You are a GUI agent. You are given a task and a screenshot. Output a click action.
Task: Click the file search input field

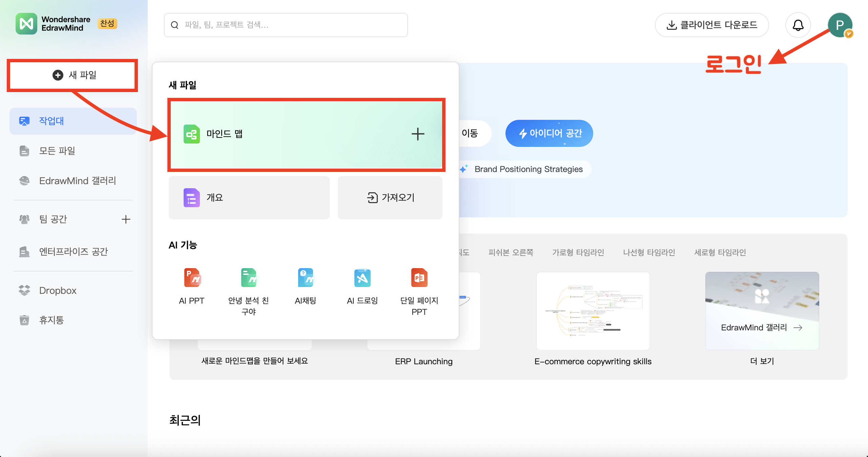(286, 25)
